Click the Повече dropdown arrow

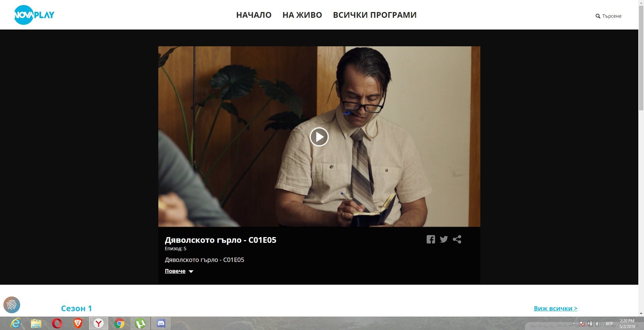tap(191, 271)
